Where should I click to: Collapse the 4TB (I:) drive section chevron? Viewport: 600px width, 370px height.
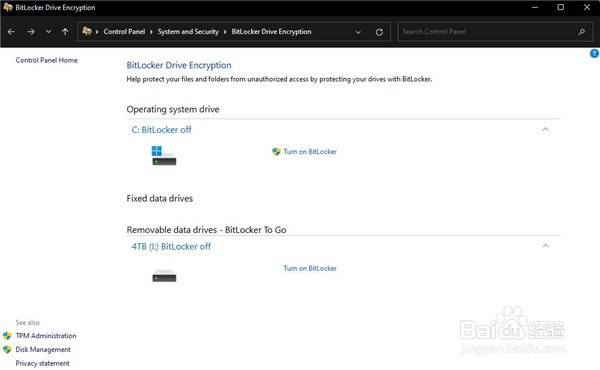tap(545, 246)
